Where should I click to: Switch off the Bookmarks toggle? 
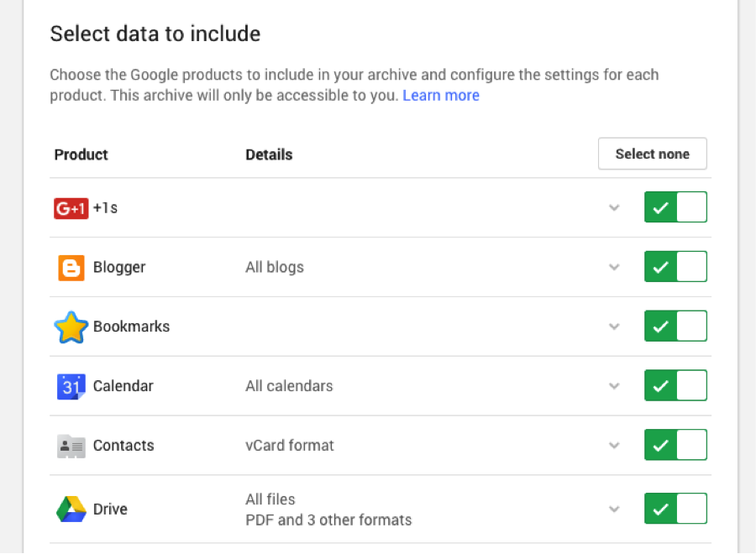click(675, 327)
